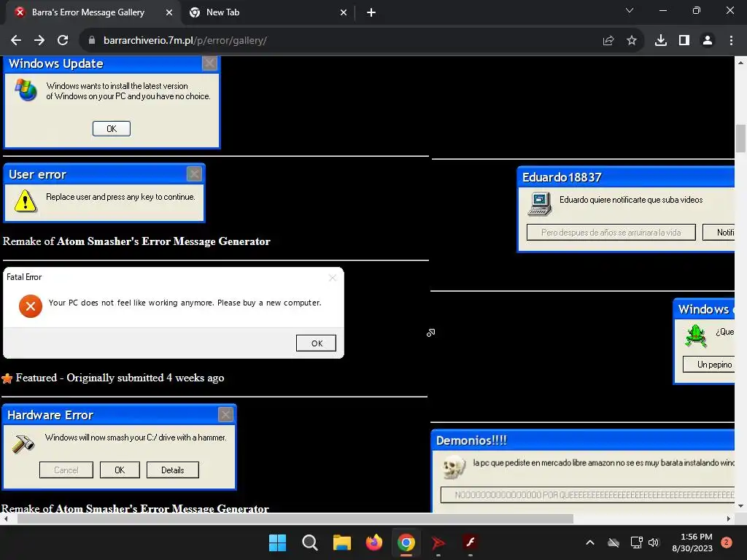The width and height of the screenshot is (747, 560).
Task: Click the red error circle icon
Action: click(31, 306)
